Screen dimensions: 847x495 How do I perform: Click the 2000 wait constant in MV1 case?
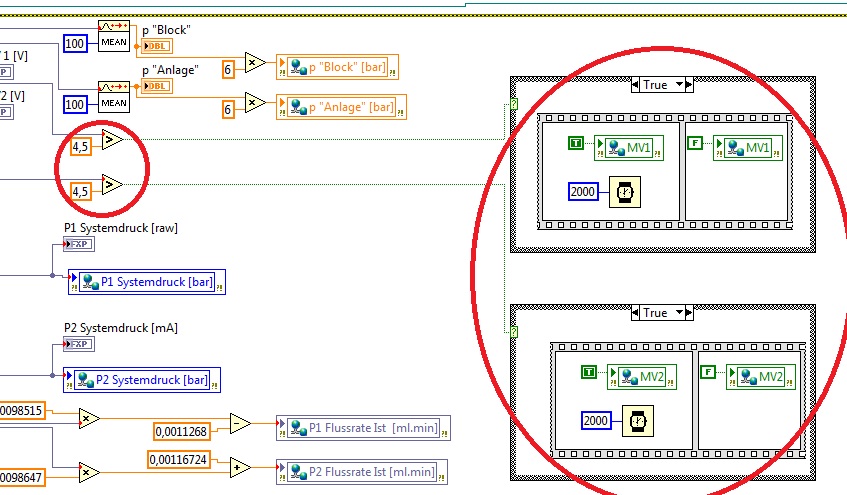click(x=583, y=192)
